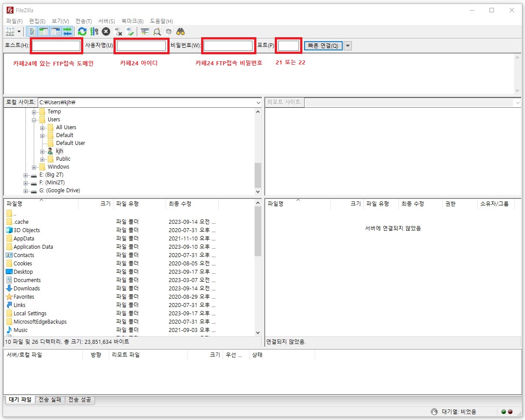Open the 서버(S) menu
525x420 pixels.
point(106,21)
